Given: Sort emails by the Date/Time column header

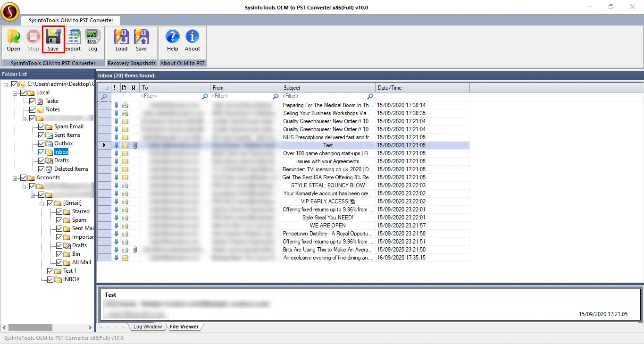Looking at the screenshot, I should click(423, 88).
